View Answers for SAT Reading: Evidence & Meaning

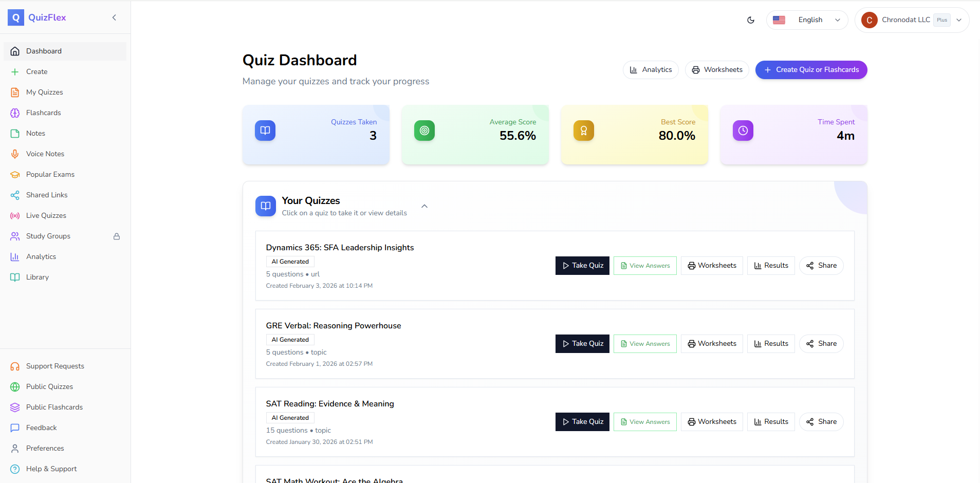pyautogui.click(x=644, y=421)
